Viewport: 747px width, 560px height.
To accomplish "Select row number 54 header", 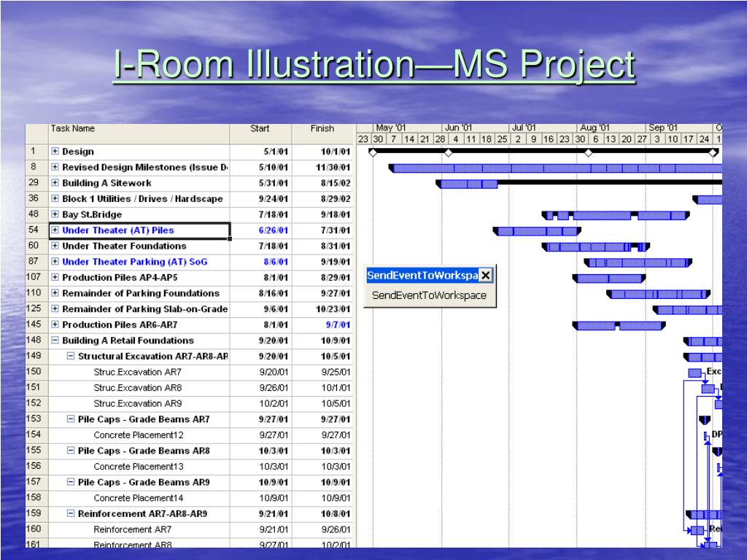I will tap(36, 230).
